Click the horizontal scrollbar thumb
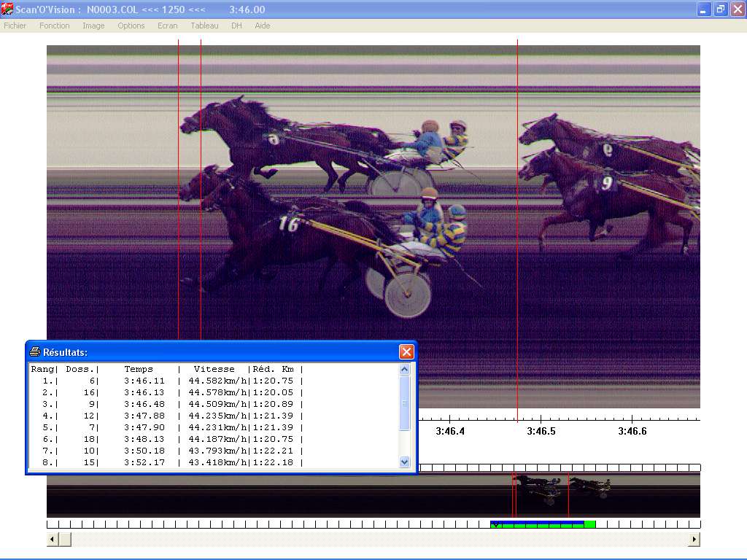Screen dimensions: 747x560 [x=65, y=539]
